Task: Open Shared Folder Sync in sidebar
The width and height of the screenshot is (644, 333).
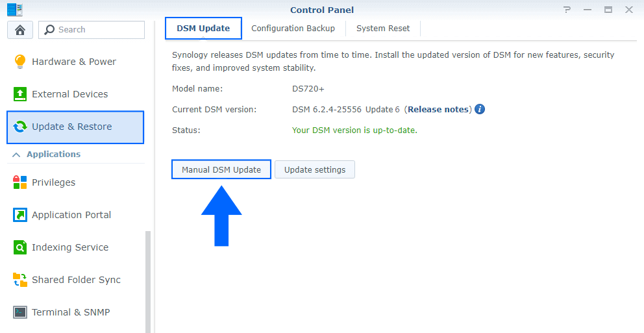Action: [75, 280]
